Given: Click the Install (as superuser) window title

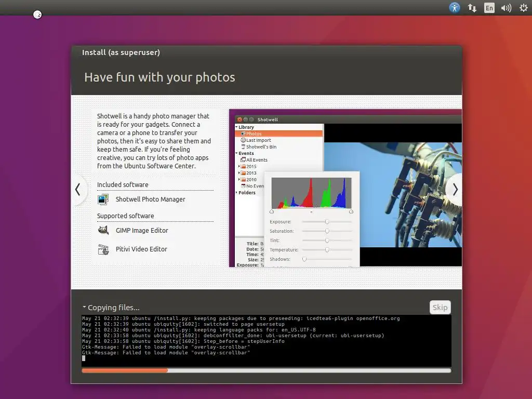Looking at the screenshot, I should 121,52.
